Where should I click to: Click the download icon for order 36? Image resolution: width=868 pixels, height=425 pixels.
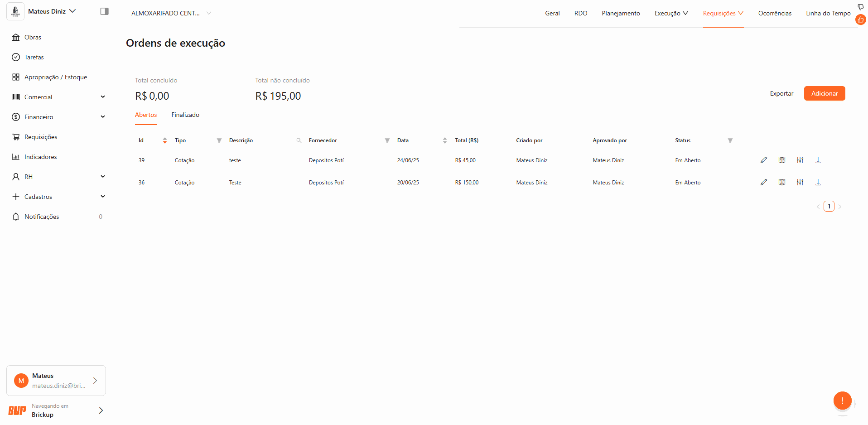click(x=818, y=182)
